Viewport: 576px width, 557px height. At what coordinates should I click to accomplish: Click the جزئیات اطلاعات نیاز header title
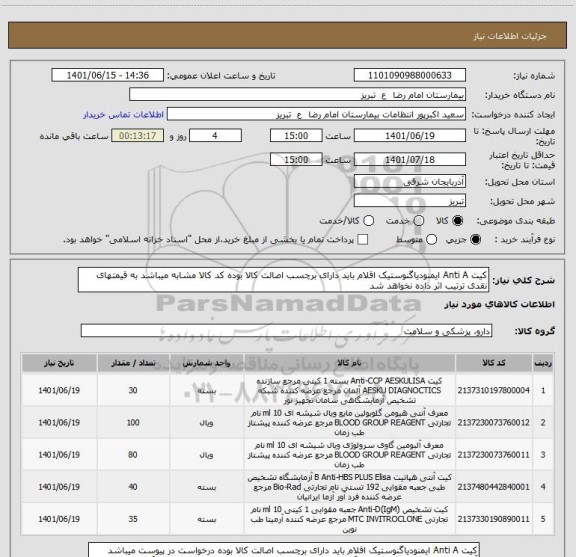510,36
